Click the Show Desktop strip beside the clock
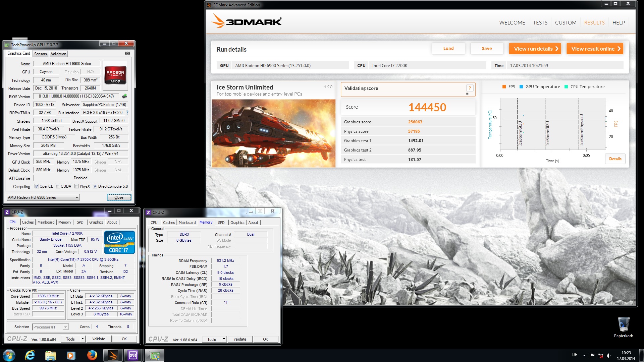 tap(641, 355)
